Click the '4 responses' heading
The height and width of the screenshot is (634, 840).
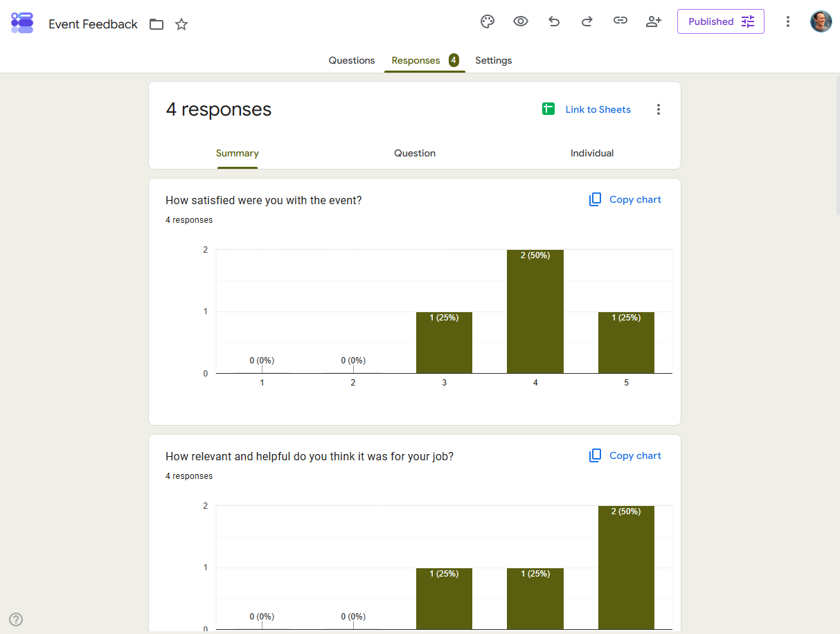(219, 109)
